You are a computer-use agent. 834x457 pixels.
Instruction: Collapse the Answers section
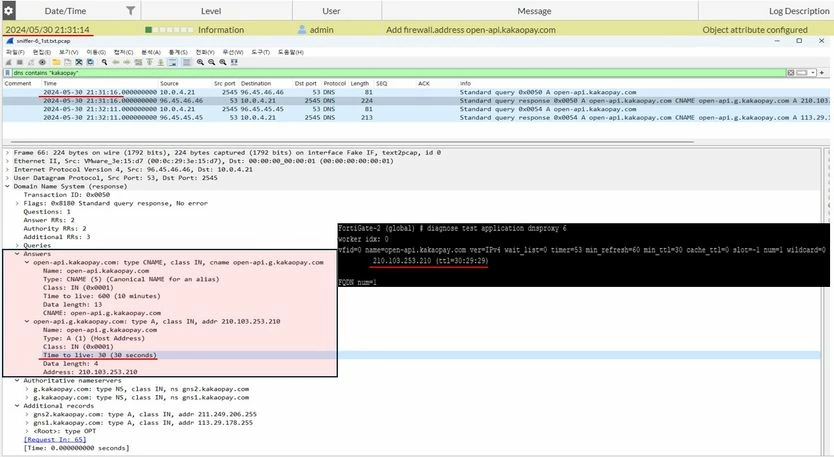tap(18, 254)
